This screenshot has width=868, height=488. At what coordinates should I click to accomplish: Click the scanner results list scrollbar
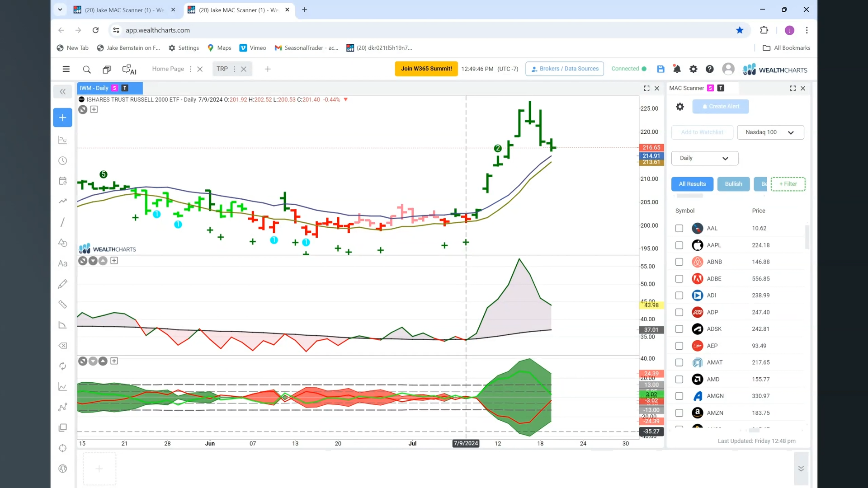[x=807, y=237]
